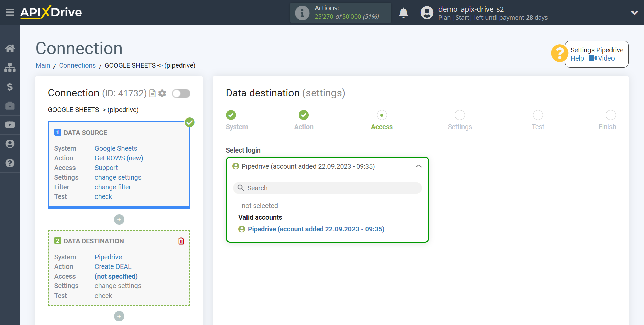Open the Pipedrive Video link
The height and width of the screenshot is (325, 644).
(x=602, y=58)
